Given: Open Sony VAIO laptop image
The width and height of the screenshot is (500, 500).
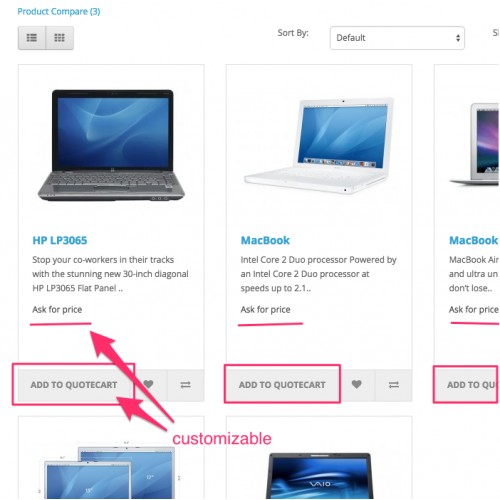Looking at the screenshot, I should click(x=319, y=475).
